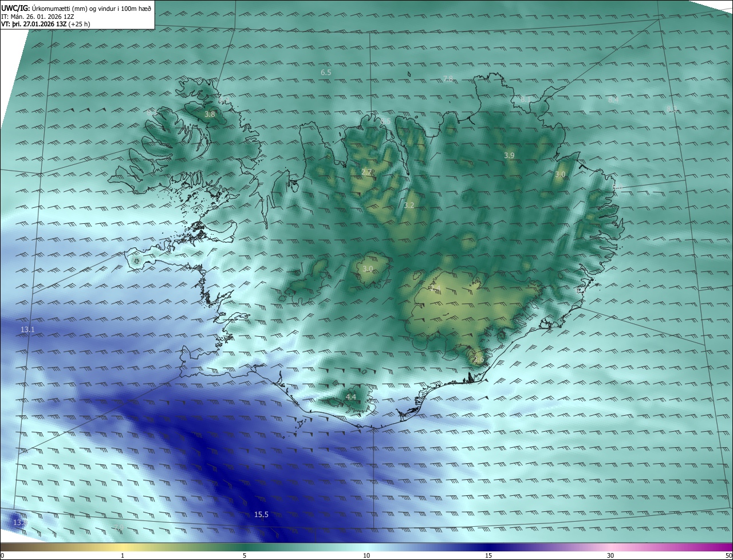Viewport: 733px width, 560px height.
Task: Click the 2.7 value label on the map
Action: 366,172
